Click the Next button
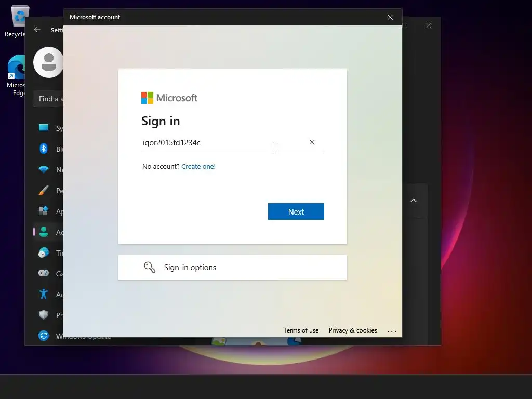532x399 pixels. tap(296, 211)
